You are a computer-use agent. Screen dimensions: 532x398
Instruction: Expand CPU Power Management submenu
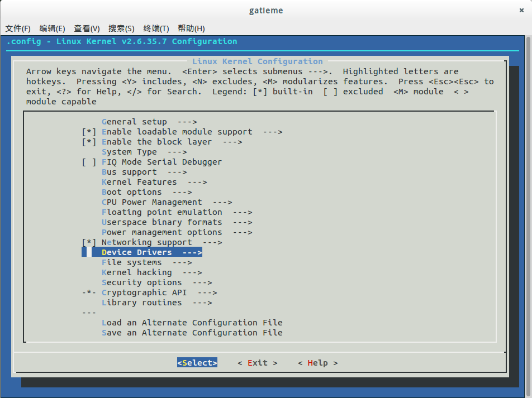click(167, 203)
